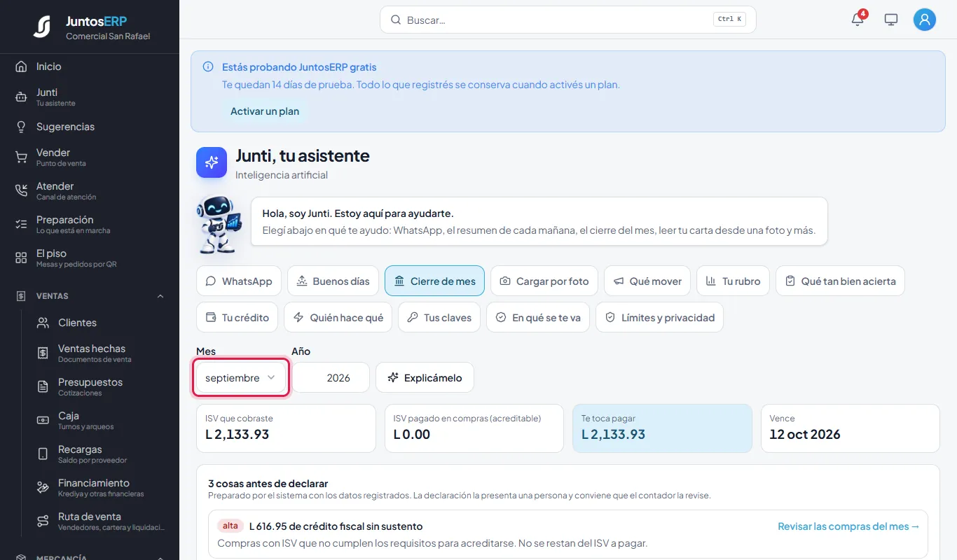Click the JuntosERP logo icon
The height and width of the screenshot is (560, 957).
[42, 27]
